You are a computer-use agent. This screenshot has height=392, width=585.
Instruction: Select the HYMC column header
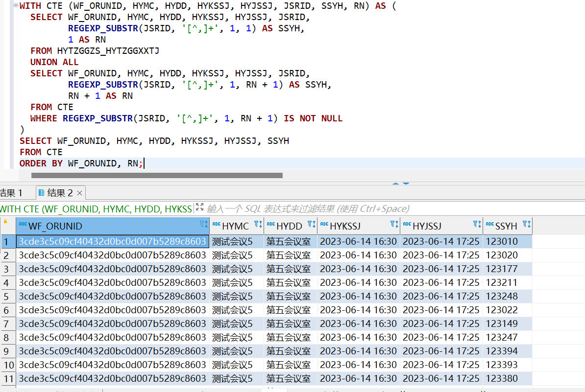[237, 226]
